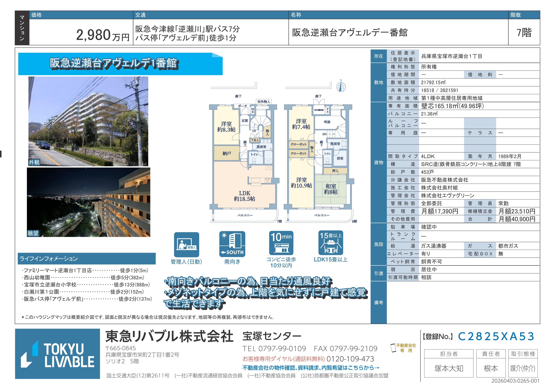Click the vertical マンション label

pyautogui.click(x=22, y=28)
